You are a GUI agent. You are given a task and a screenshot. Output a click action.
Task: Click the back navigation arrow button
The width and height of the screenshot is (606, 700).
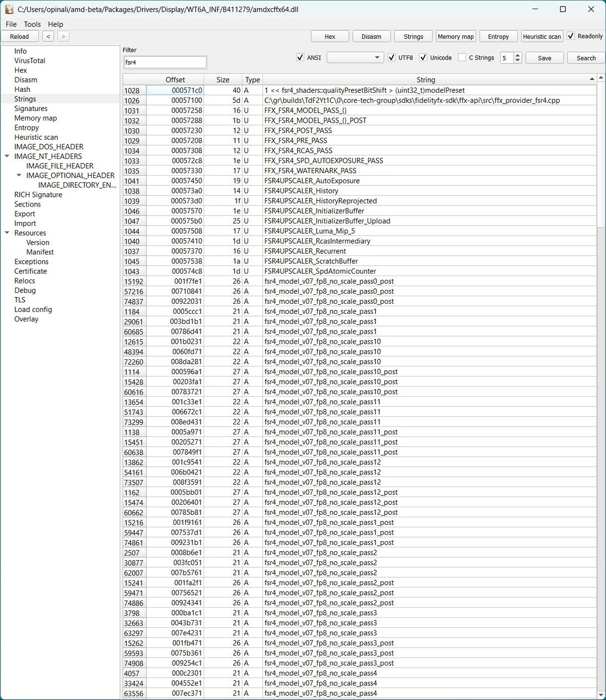[48, 36]
